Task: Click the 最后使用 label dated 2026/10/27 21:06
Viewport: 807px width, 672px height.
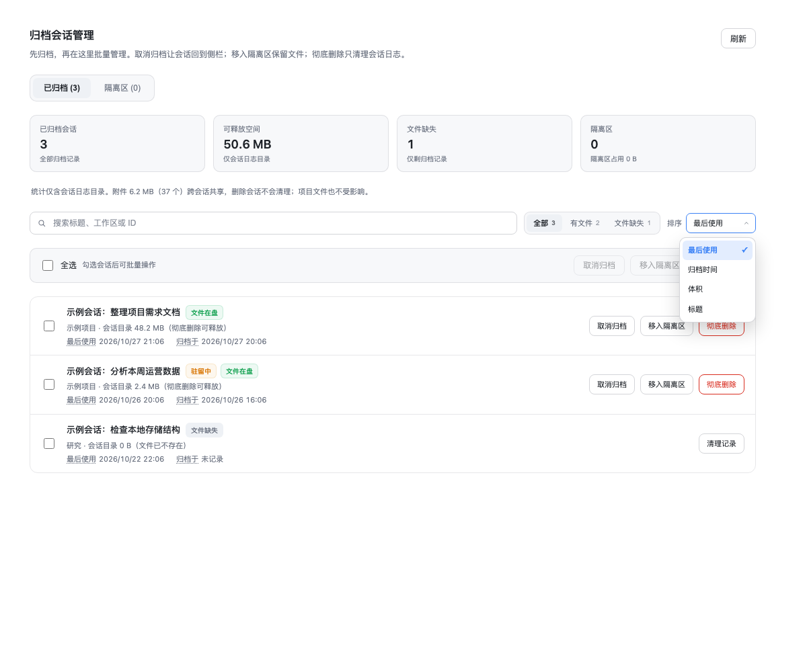Action: click(x=81, y=341)
